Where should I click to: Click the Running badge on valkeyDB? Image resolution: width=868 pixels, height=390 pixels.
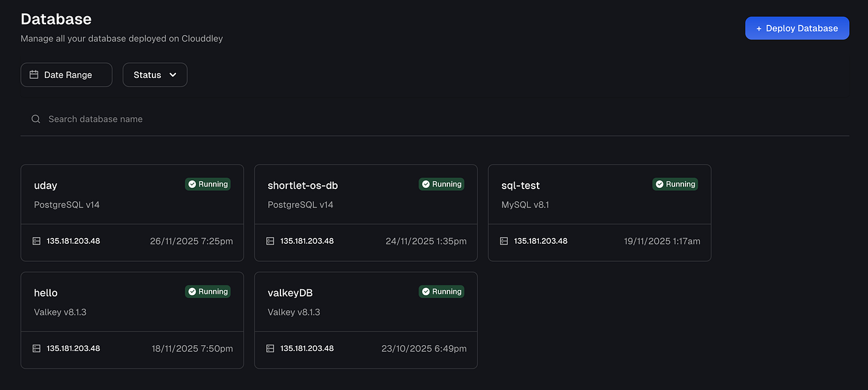coord(441,292)
